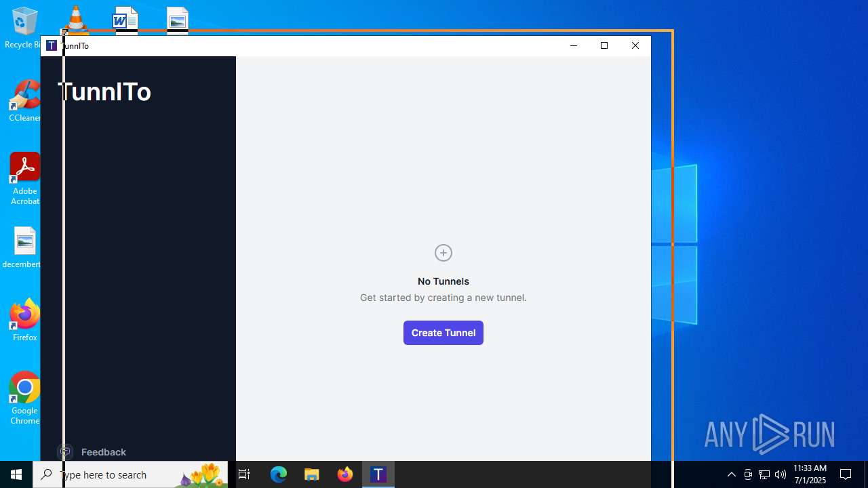Image resolution: width=868 pixels, height=488 pixels.
Task: Open Task View from taskbar
Action: [x=244, y=474]
